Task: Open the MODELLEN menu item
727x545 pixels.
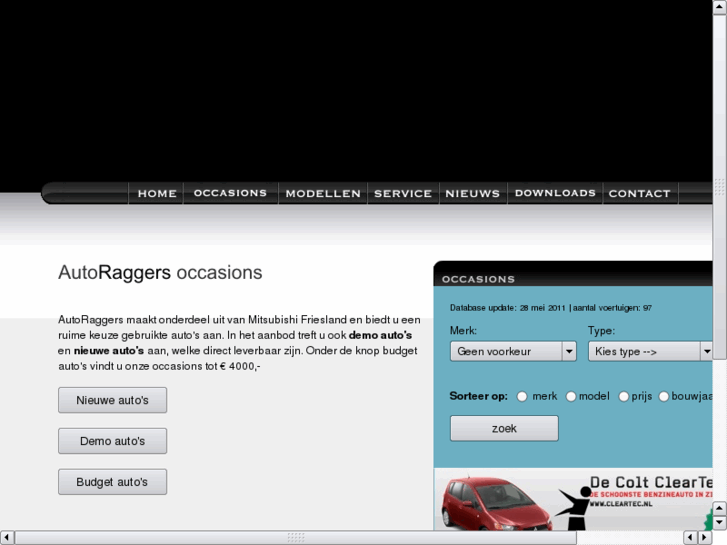Action: [x=323, y=193]
